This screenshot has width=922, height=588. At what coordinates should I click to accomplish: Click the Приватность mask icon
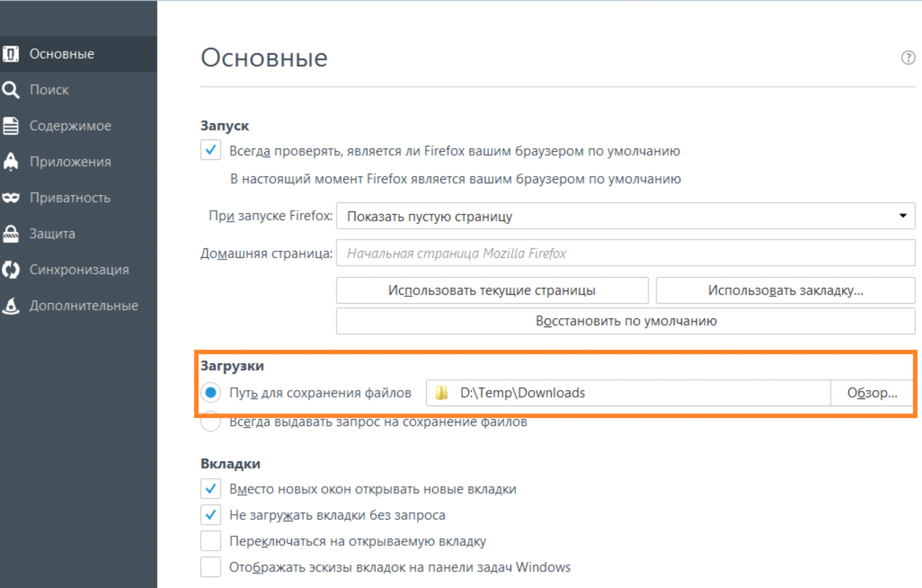click(11, 197)
